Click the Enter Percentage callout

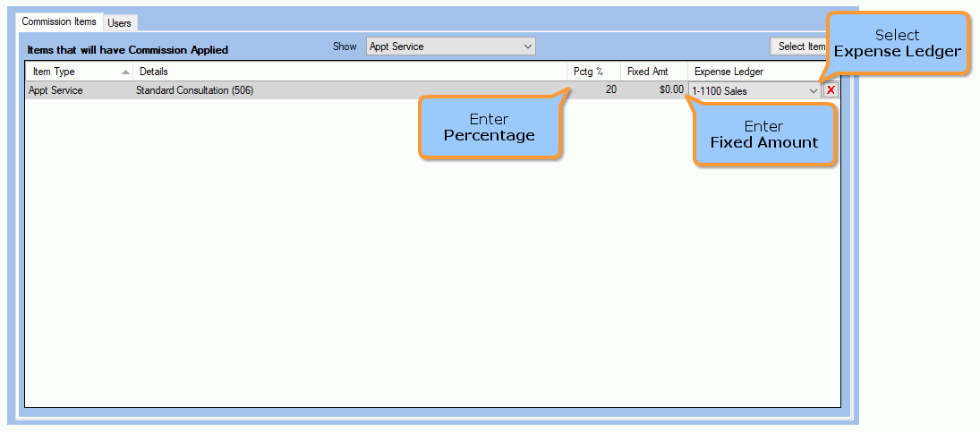490,128
